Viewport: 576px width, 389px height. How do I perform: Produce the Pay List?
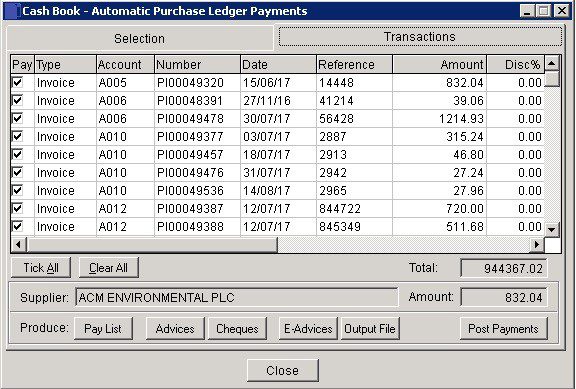tap(103, 328)
